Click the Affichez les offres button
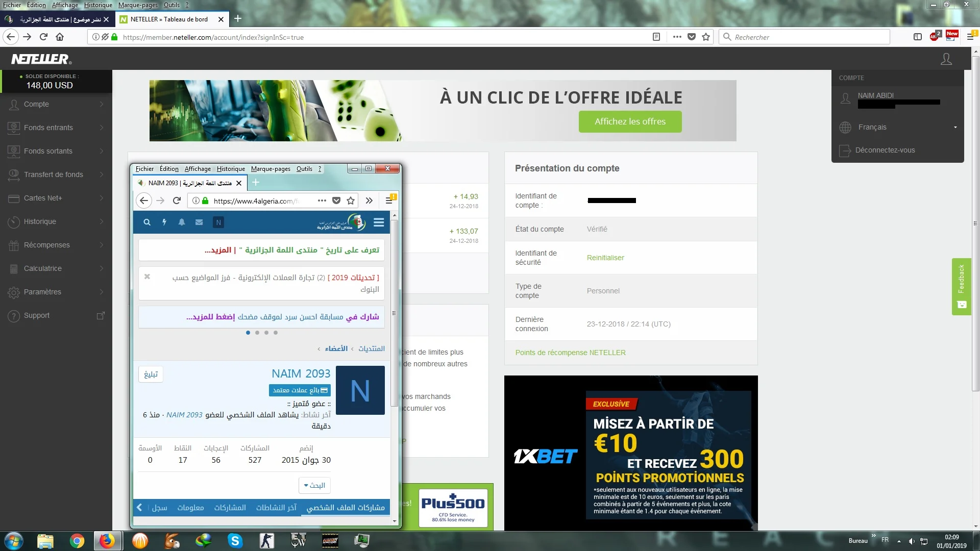Screen dimensions: 980x551 (x=630, y=121)
